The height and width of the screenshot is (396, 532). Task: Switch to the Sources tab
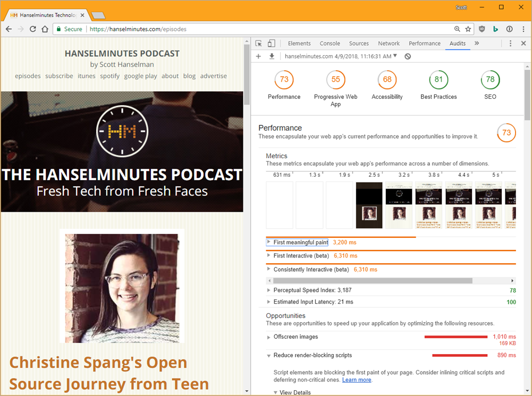pyautogui.click(x=359, y=44)
